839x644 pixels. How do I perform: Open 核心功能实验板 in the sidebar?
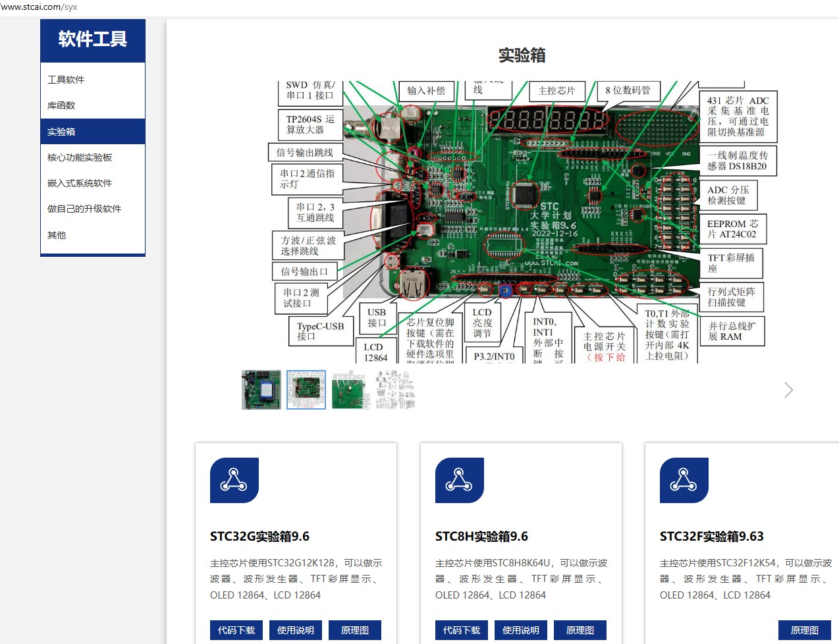click(93, 157)
